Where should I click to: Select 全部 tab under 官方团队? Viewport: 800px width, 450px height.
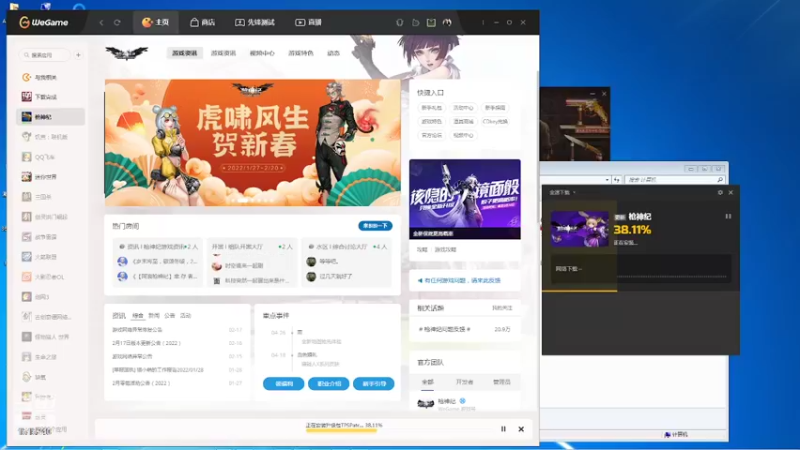pos(428,382)
